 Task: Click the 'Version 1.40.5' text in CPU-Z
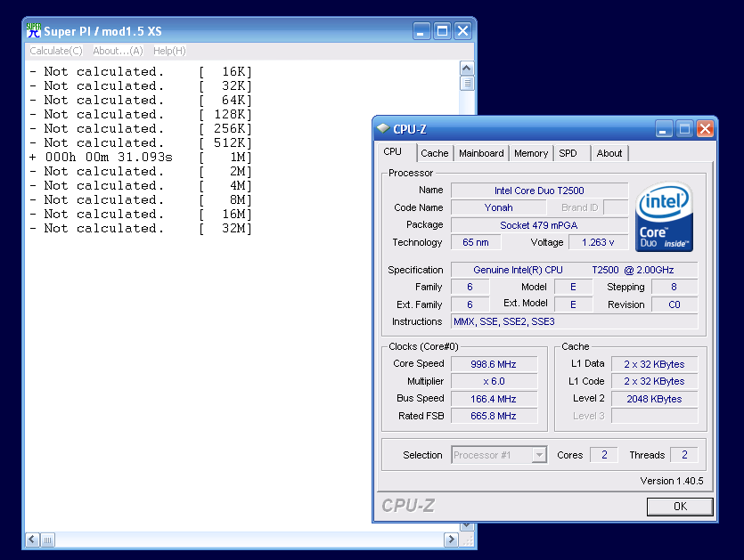click(x=672, y=481)
